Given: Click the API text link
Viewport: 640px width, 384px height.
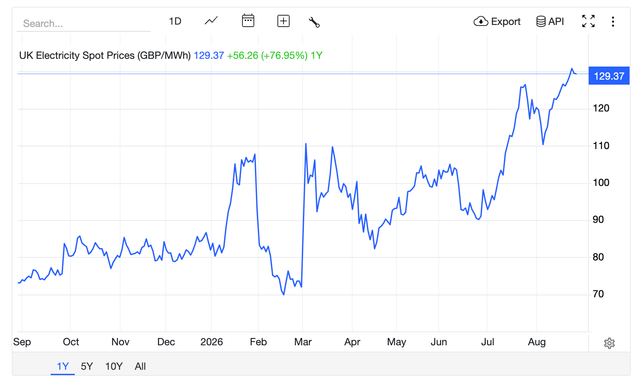Looking at the screenshot, I should click(x=556, y=21).
